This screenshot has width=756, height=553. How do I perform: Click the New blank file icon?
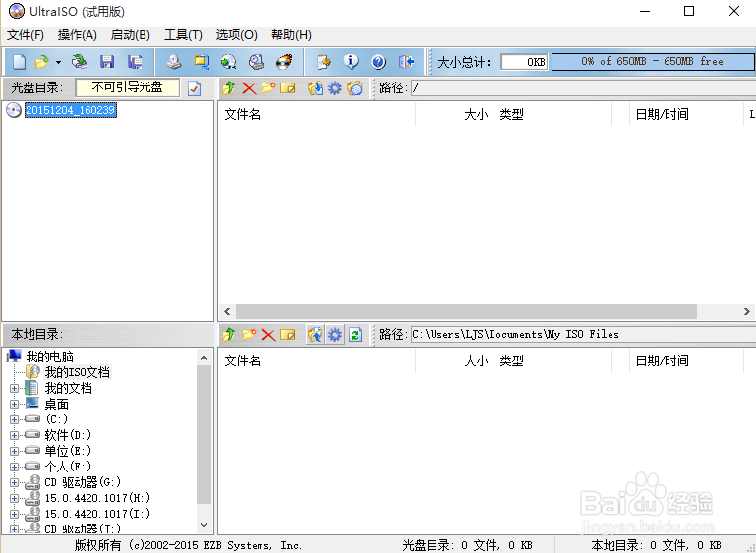tap(19, 62)
